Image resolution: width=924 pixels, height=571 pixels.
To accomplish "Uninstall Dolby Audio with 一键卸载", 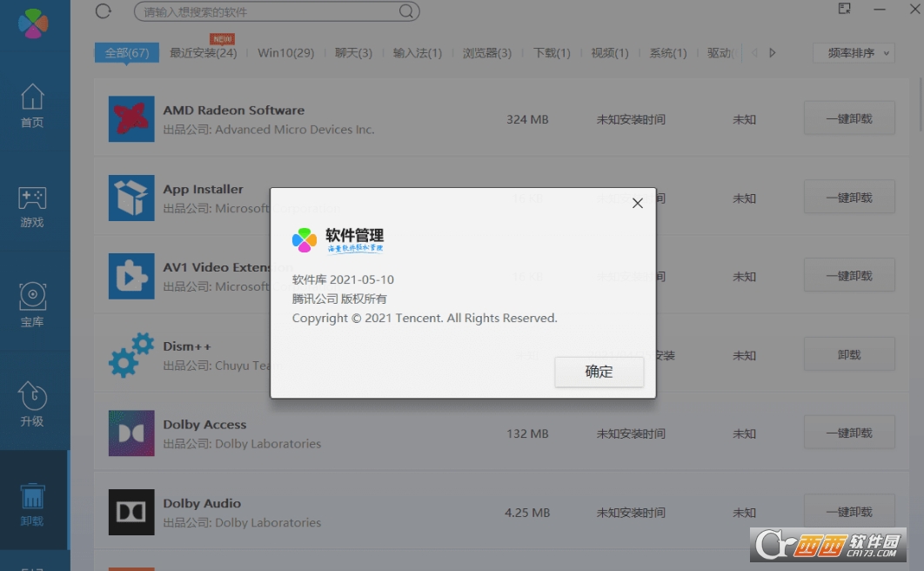I will [849, 512].
